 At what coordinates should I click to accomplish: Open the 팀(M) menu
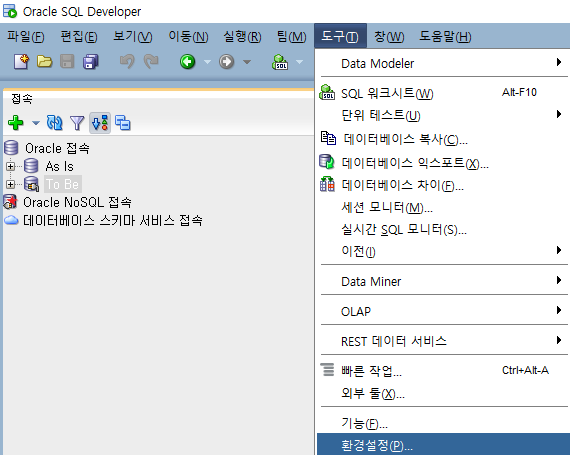tap(292, 36)
